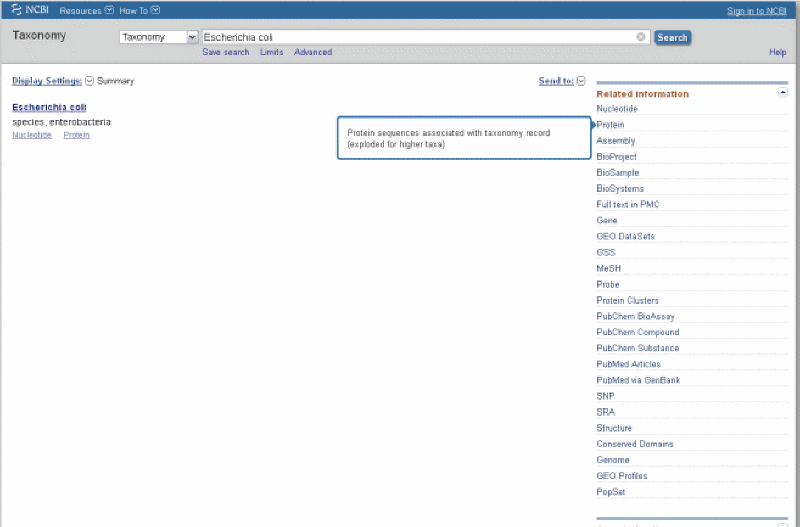Open the Probe related link
The height and width of the screenshot is (527, 800).
[608, 285]
